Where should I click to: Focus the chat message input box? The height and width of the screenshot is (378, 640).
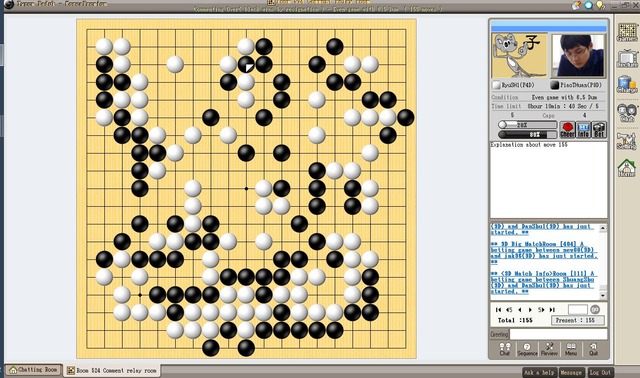point(558,334)
